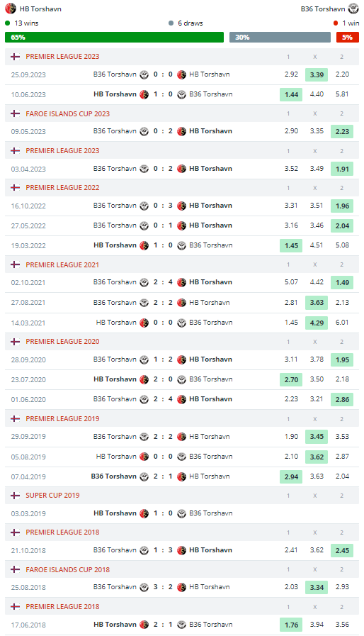Select the green 65% wins bar
364x636 pixels.
(114, 38)
